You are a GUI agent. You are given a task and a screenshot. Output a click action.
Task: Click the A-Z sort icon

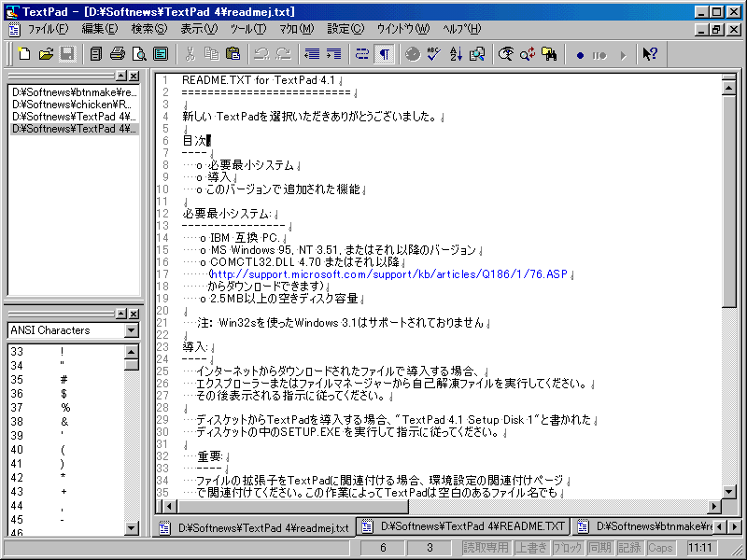click(456, 54)
